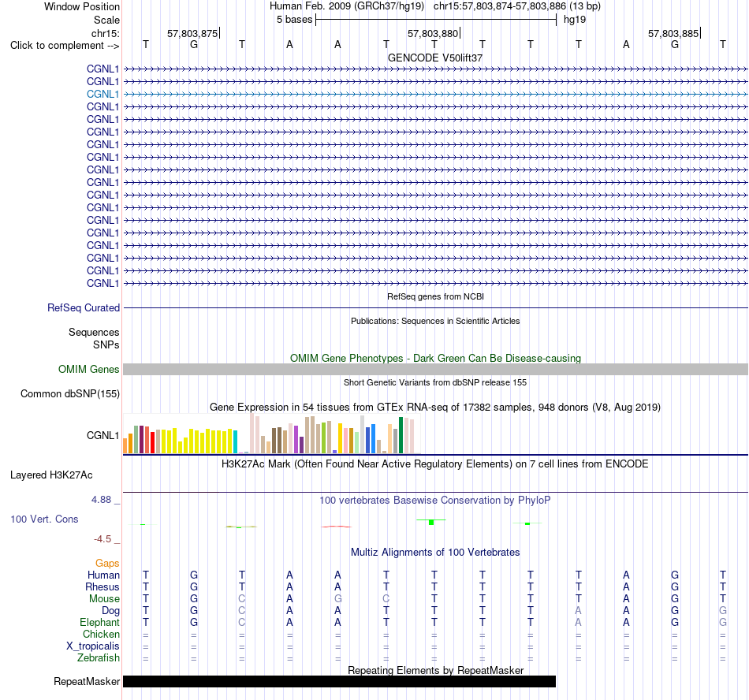Viewport: 749px width, 700px height.
Task: Click the chr15:57,803,874-57,803,886 window position text
Action: pos(517,6)
